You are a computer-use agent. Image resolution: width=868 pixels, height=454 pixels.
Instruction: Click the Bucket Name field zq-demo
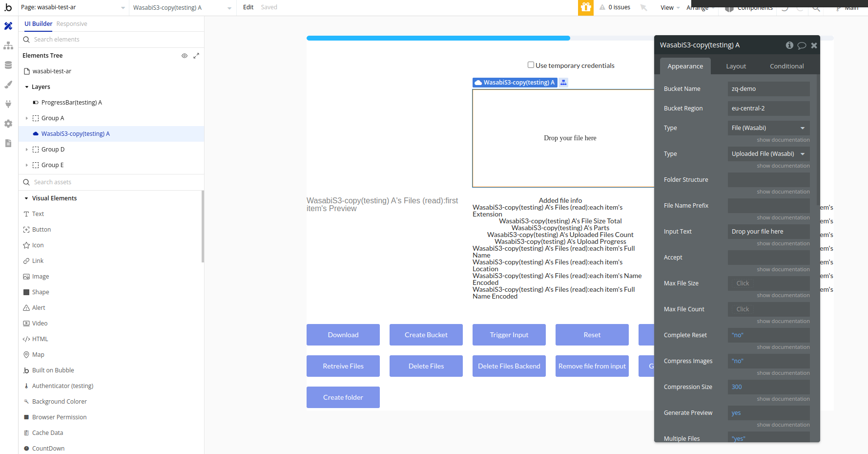[768, 89]
